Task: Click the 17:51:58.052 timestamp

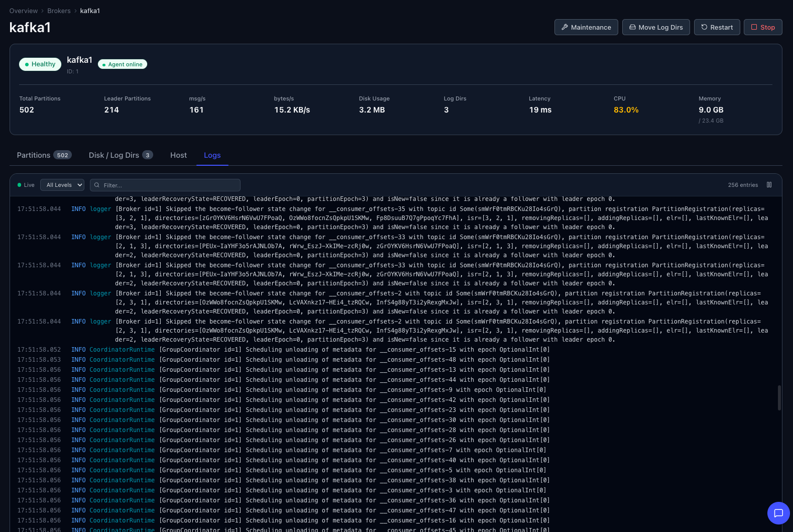Action: 39,350
